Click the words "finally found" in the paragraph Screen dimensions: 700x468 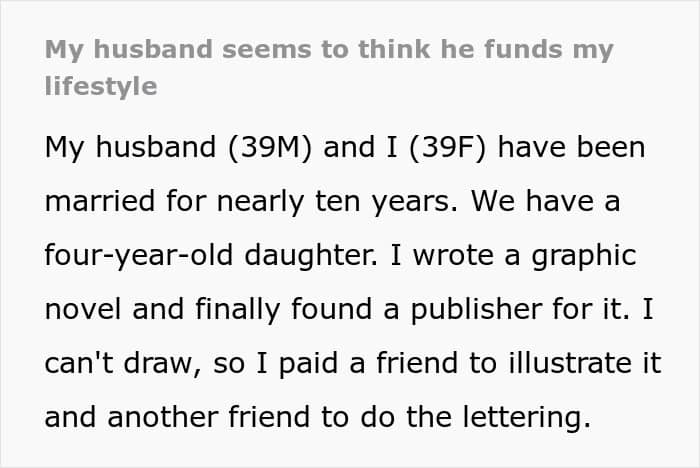tap(283, 309)
